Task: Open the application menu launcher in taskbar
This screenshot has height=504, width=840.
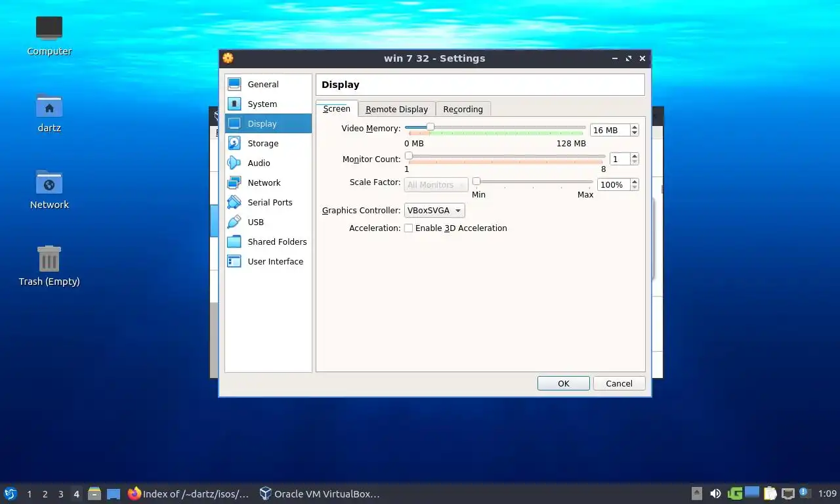Action: (x=10, y=493)
